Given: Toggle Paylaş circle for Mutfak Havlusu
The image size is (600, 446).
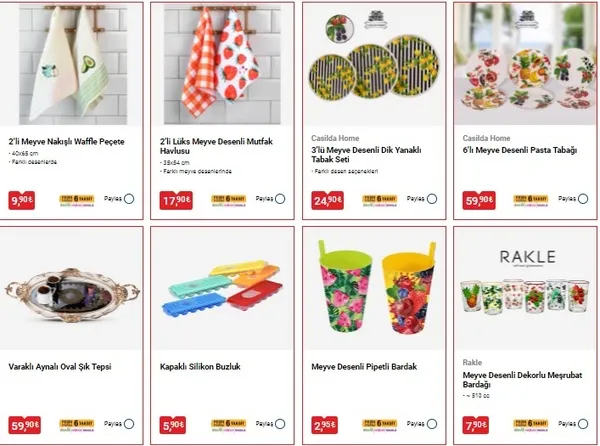Looking at the screenshot, I should (x=280, y=199).
